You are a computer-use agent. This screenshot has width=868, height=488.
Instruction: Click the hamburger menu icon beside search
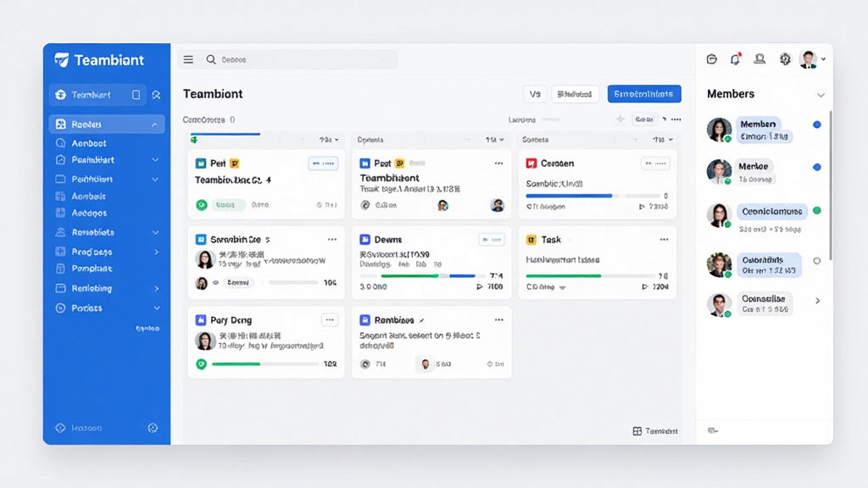coord(188,59)
